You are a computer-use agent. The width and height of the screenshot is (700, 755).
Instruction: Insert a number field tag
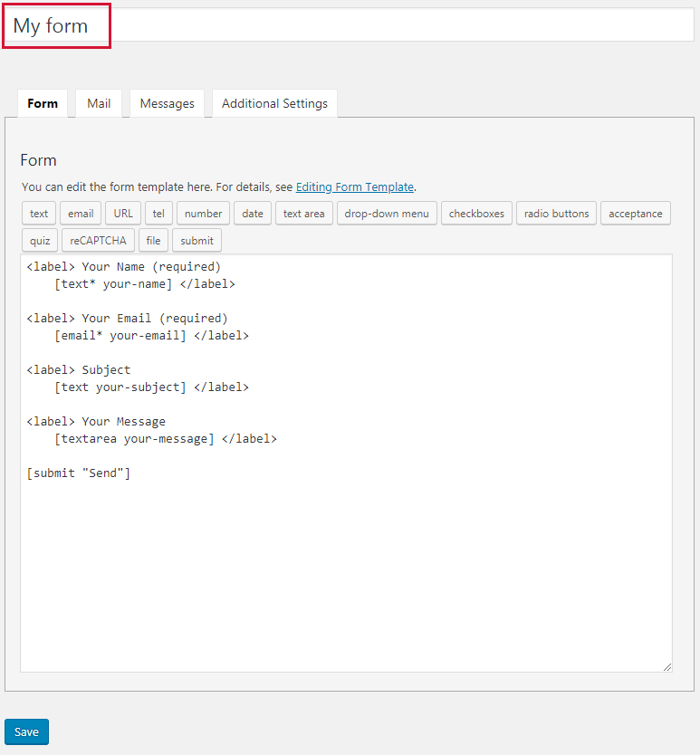(x=203, y=214)
